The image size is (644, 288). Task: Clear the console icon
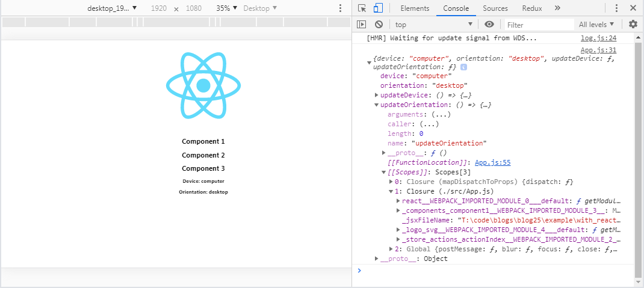point(379,25)
